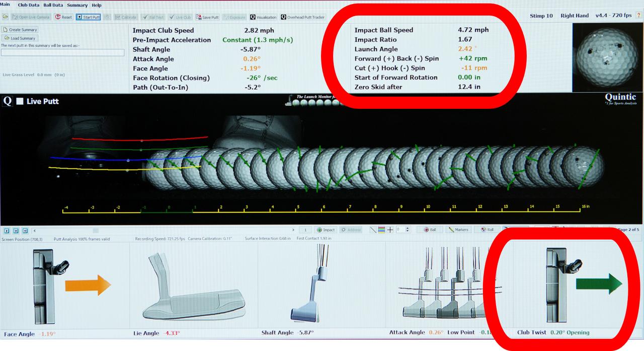The image size is (644, 351).
Task: Toggle the Markers overlay button
Action: pyautogui.click(x=458, y=230)
